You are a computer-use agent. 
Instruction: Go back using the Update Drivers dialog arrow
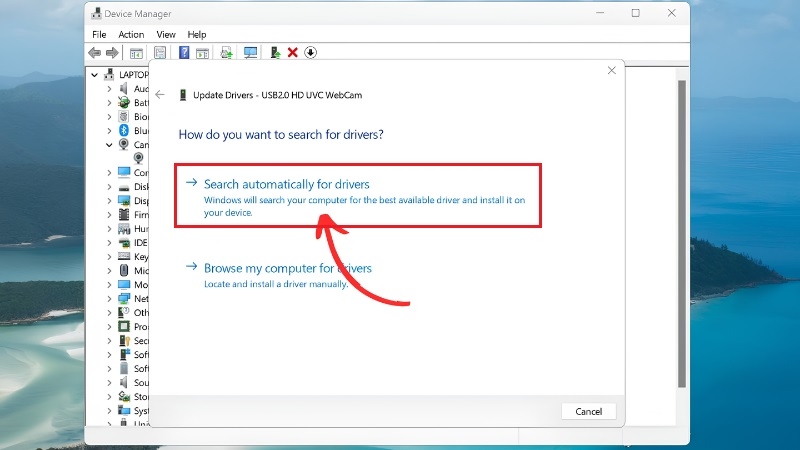[160, 95]
